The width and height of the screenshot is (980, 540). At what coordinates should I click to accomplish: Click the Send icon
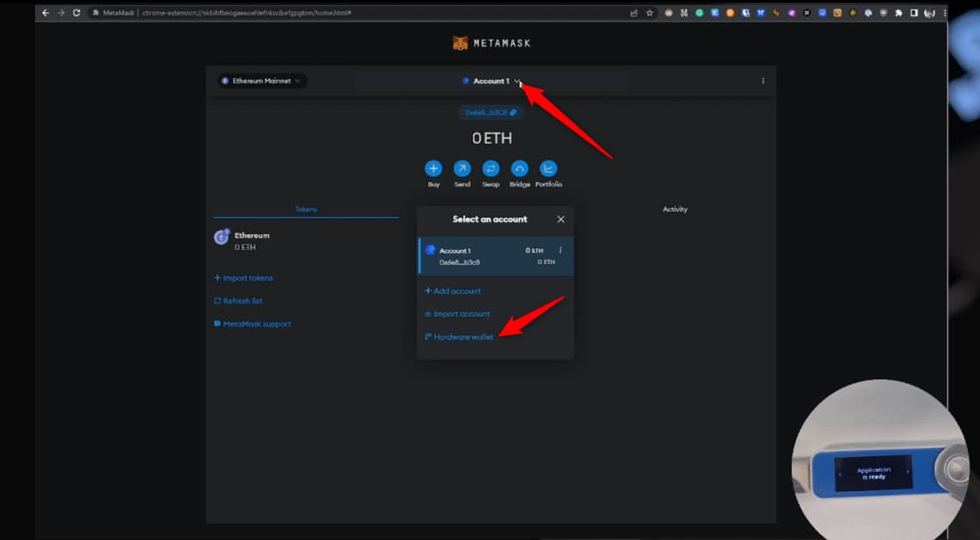[x=462, y=168]
